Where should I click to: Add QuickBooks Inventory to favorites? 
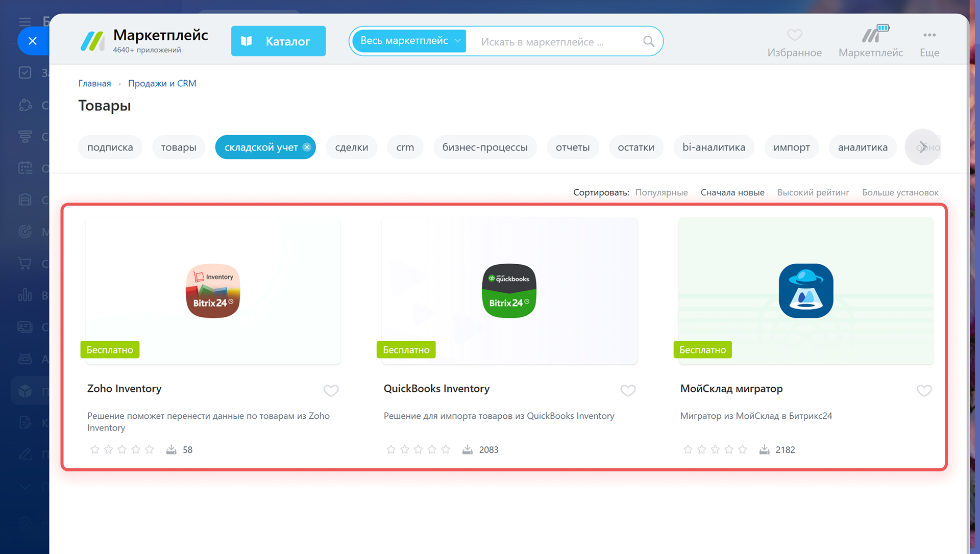point(628,390)
